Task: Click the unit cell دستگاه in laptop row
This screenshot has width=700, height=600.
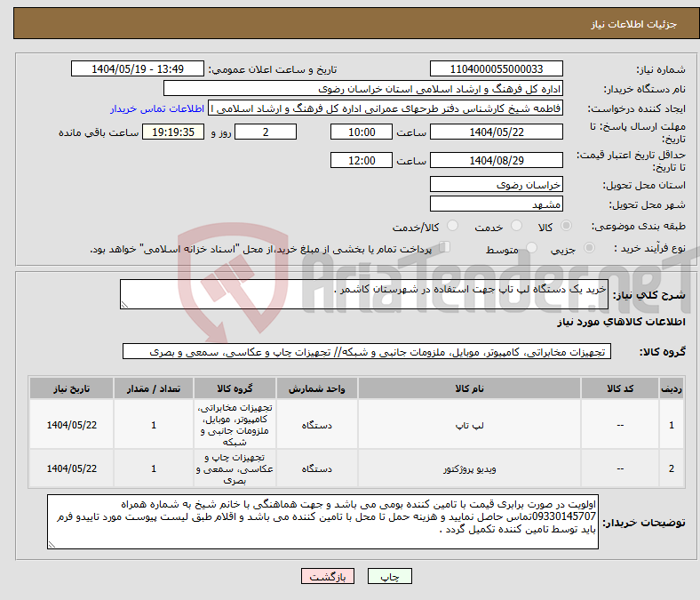Action: tap(316, 425)
